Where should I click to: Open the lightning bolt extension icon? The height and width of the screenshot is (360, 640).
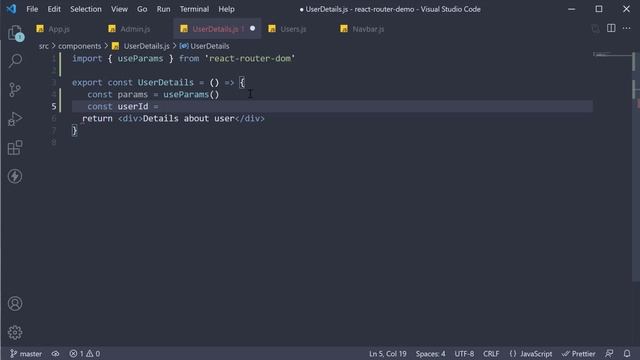[15, 176]
